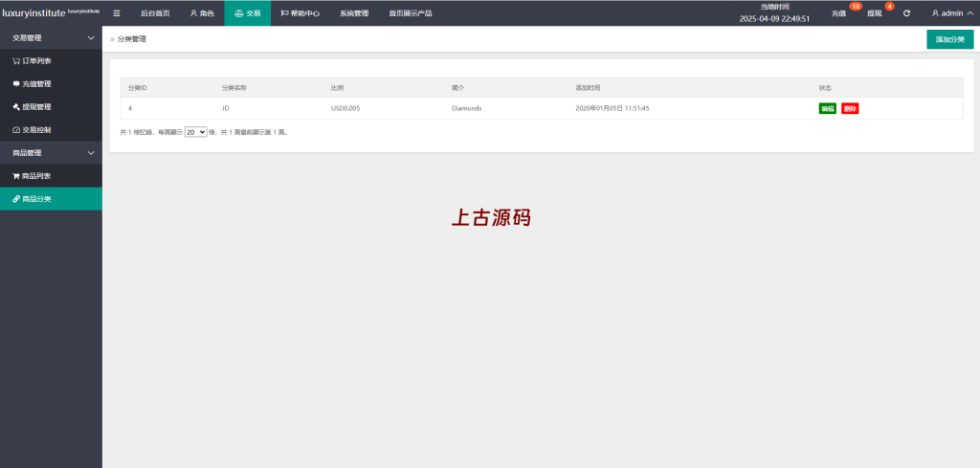Image resolution: width=980 pixels, height=468 pixels.
Task: Click the category name cell JD
Action: pos(226,108)
